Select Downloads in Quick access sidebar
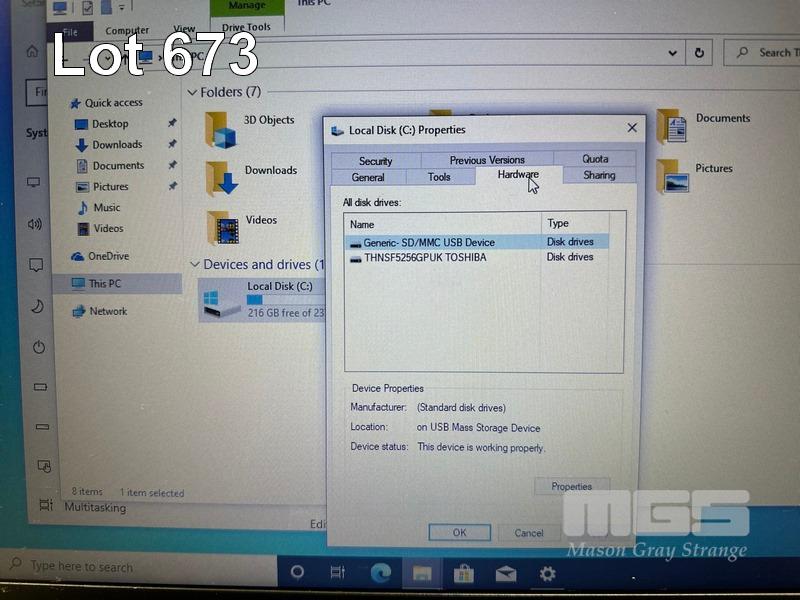The image size is (800, 600). coord(117,145)
